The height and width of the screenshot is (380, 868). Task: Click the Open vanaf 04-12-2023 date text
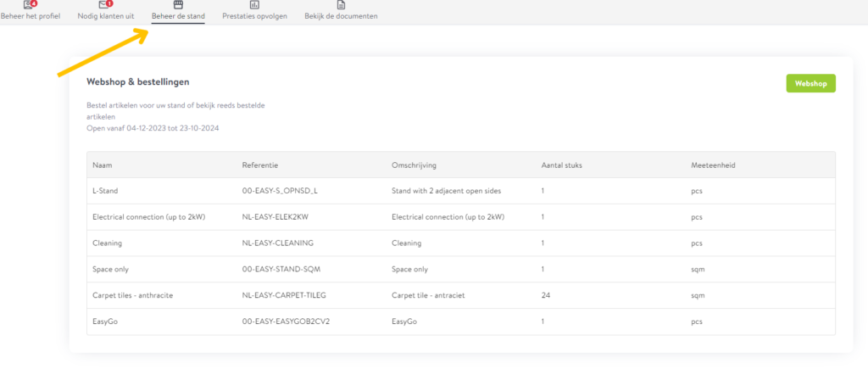153,128
